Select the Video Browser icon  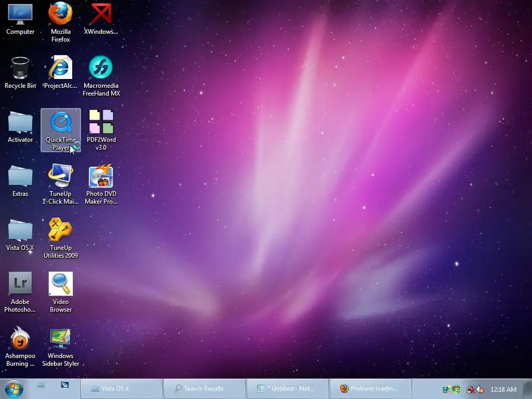tap(60, 292)
